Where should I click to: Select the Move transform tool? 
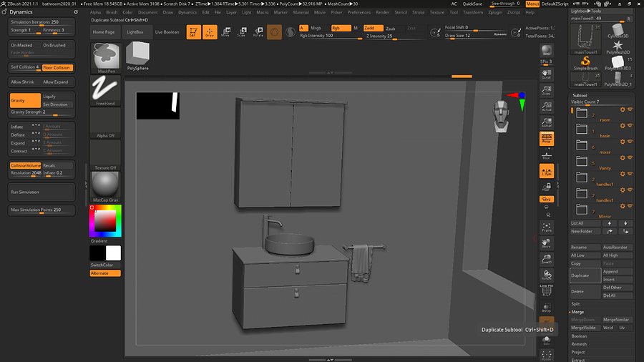coord(226,32)
